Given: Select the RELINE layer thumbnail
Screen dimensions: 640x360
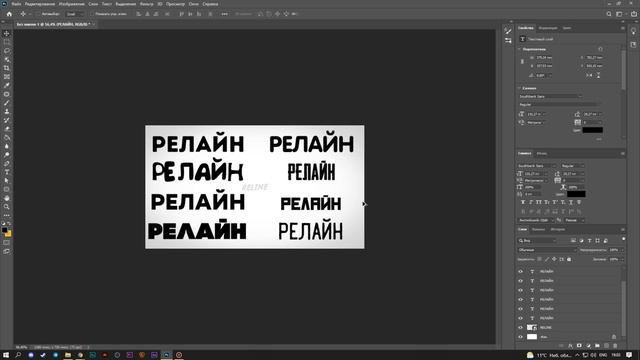Looking at the screenshot, I should click(x=531, y=327).
